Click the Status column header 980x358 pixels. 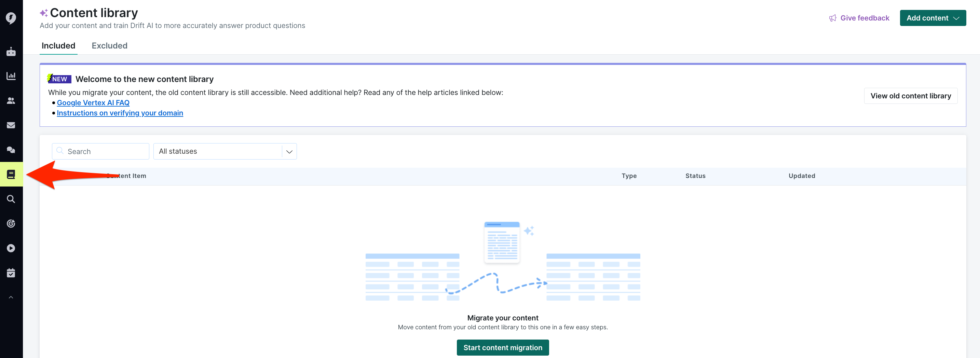coord(695,176)
